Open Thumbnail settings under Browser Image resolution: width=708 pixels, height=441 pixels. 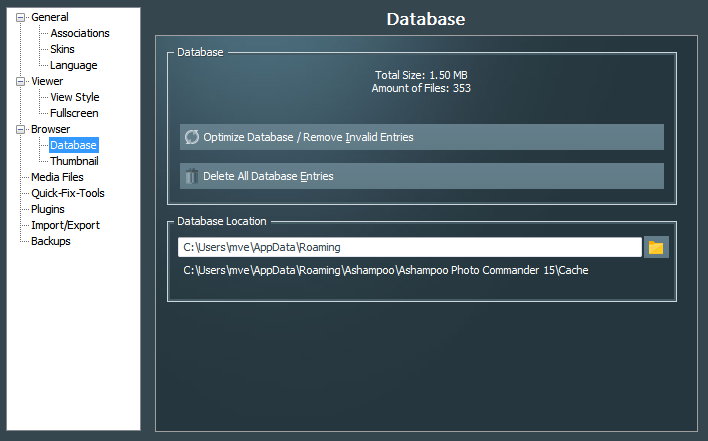pyautogui.click(x=74, y=161)
